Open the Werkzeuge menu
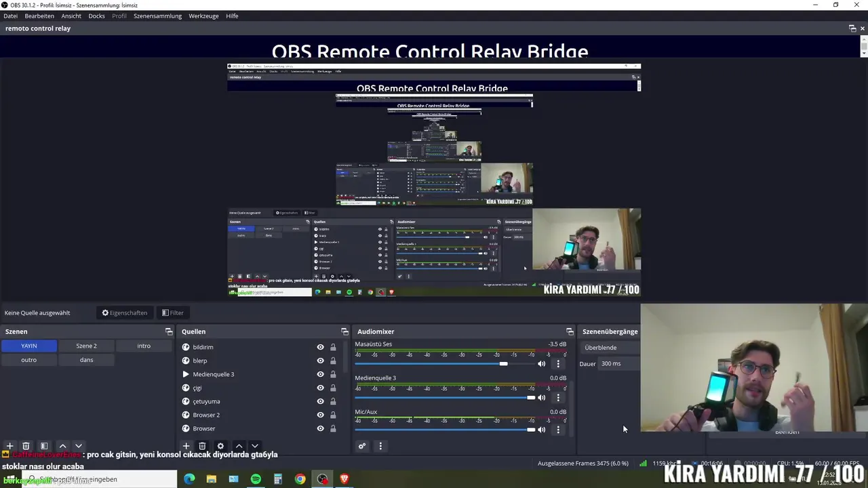The width and height of the screenshot is (868, 488). 203,16
